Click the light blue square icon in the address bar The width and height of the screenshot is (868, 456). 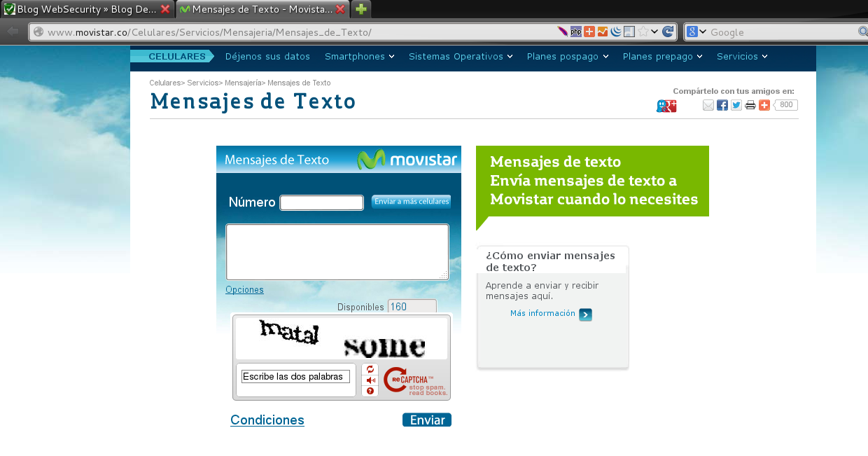pos(629,32)
